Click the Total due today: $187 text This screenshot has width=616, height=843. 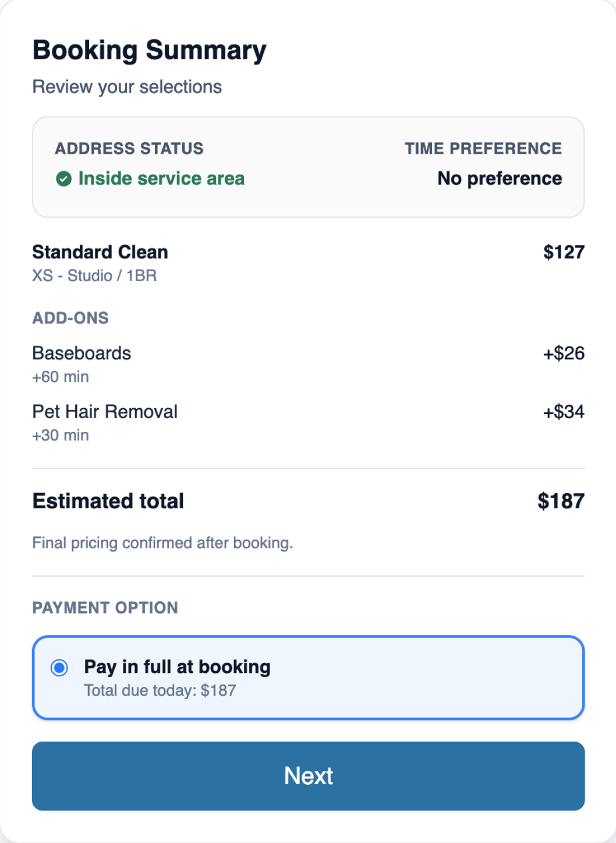pos(160,690)
